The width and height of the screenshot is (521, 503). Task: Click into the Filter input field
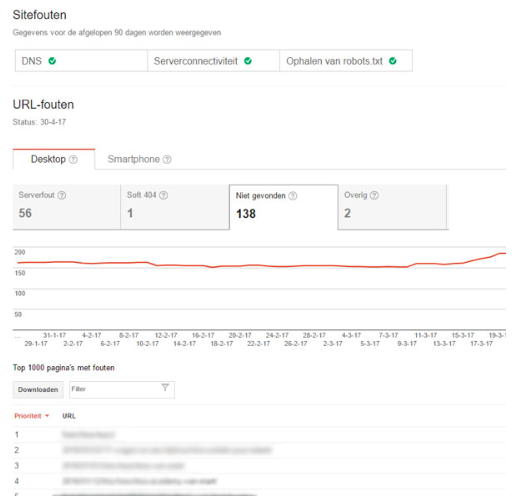tap(122, 390)
